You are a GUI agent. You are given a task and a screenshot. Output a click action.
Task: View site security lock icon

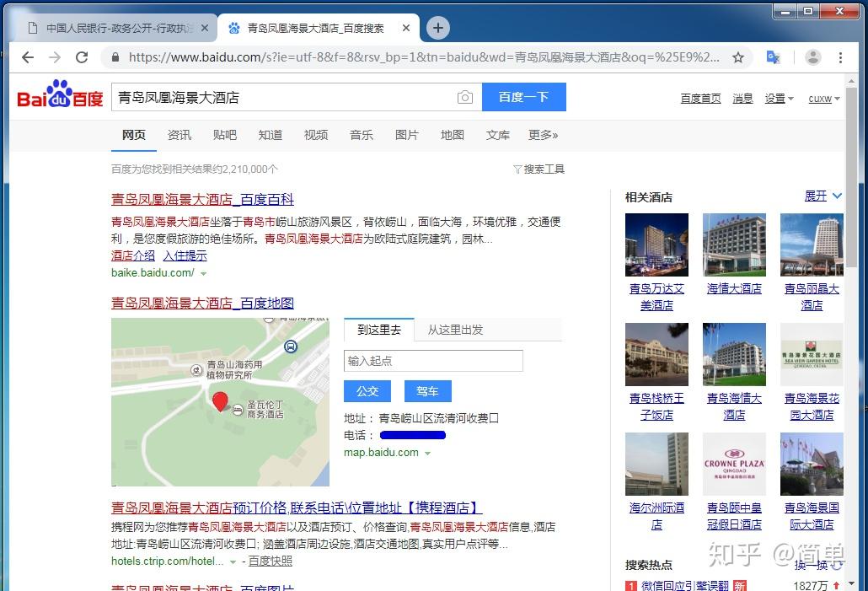tap(115, 57)
